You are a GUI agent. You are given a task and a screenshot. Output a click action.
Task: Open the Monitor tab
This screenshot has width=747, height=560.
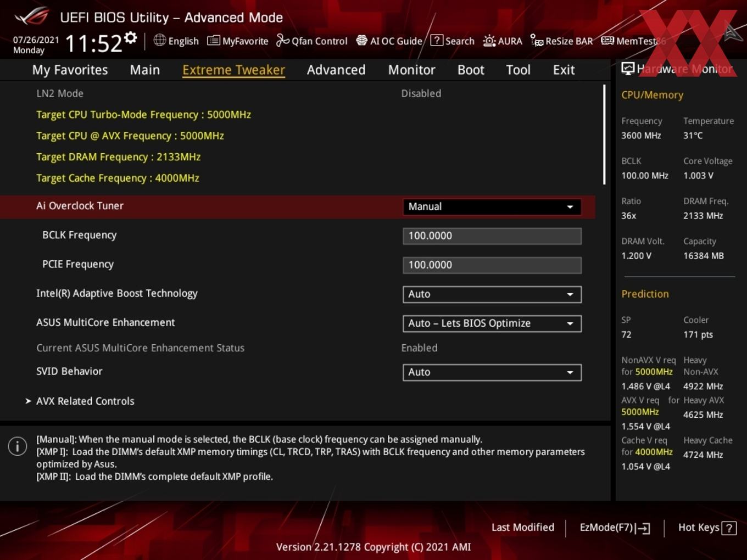[411, 70]
